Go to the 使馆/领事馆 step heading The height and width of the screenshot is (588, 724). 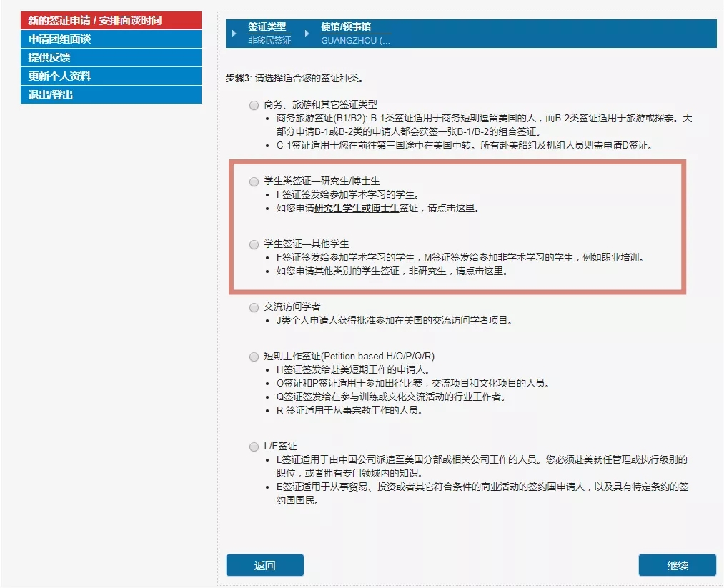pos(346,27)
